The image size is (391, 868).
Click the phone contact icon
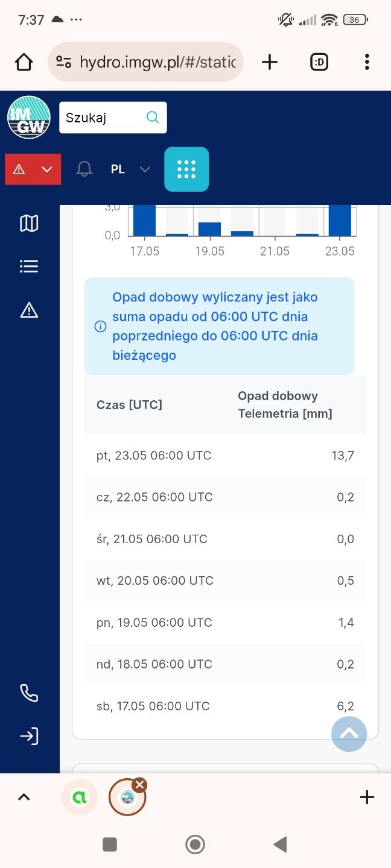[x=29, y=693]
